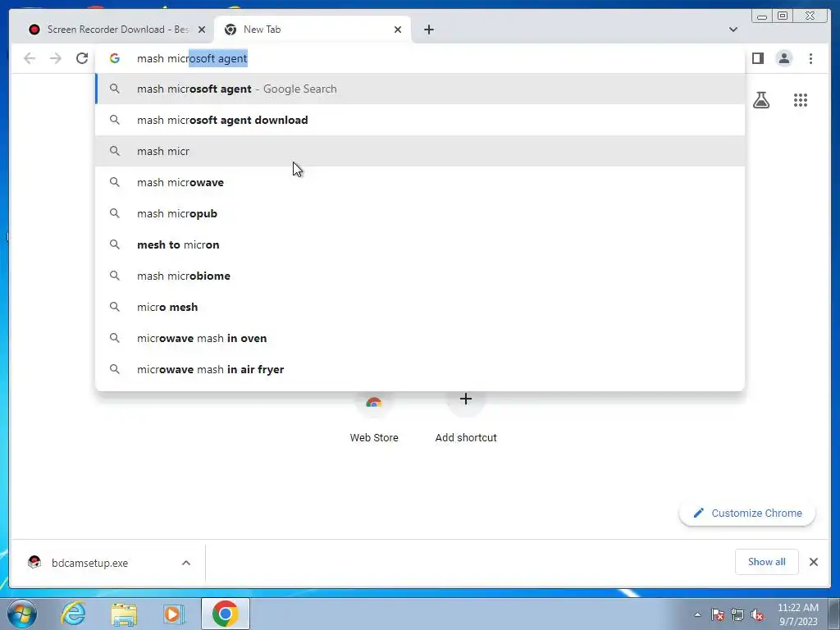Reload the page with the refresh icon
The width and height of the screenshot is (840, 630).
click(x=82, y=58)
